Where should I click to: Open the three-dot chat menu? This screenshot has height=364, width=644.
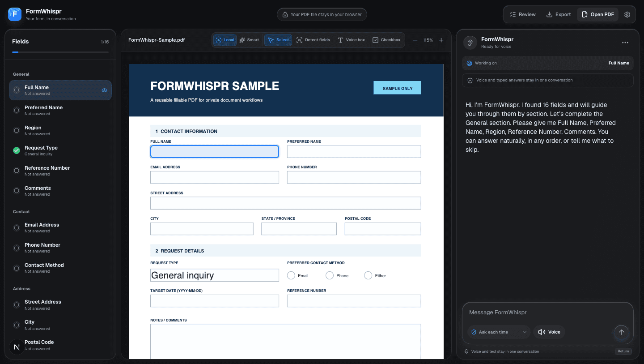pyautogui.click(x=625, y=43)
